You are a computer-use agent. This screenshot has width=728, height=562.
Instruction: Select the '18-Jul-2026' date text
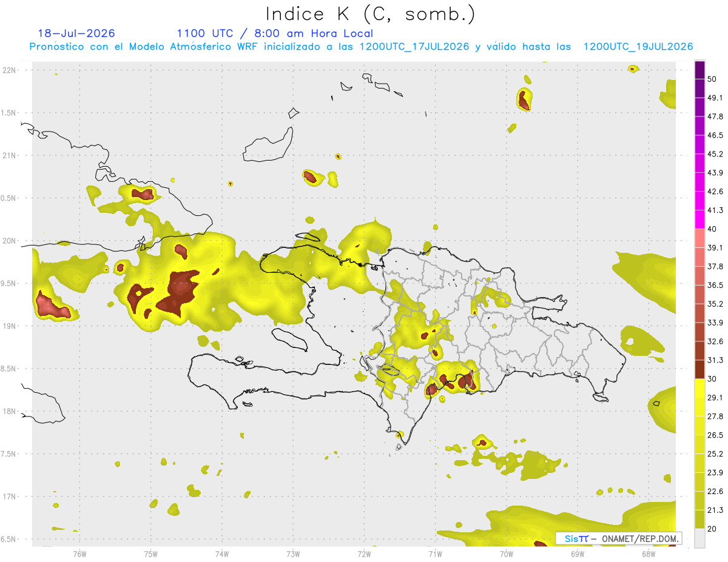pos(76,33)
